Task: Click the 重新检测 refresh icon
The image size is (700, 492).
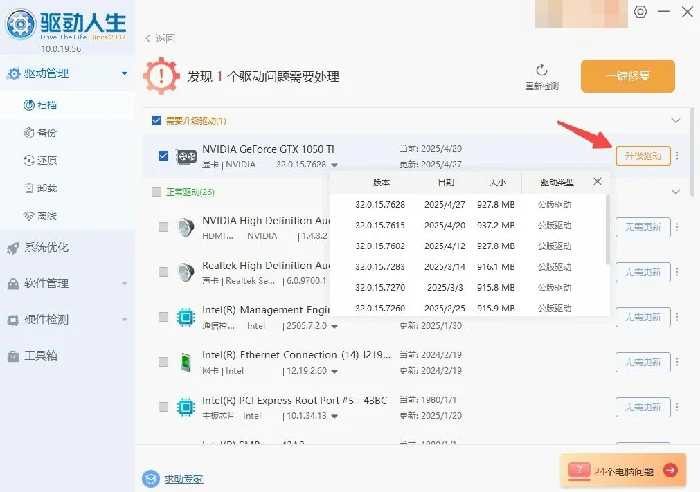Action: coord(542,70)
